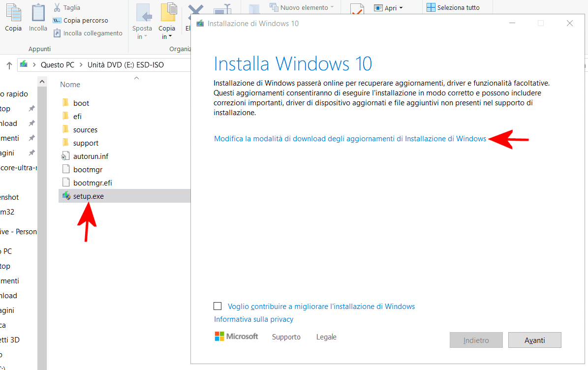Click the Copia clipboard icon in Explorer ribbon
The image size is (588, 370).
13,13
